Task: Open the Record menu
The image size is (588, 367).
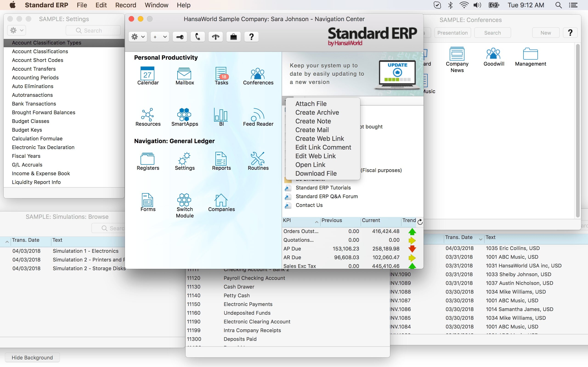Action: click(x=125, y=5)
